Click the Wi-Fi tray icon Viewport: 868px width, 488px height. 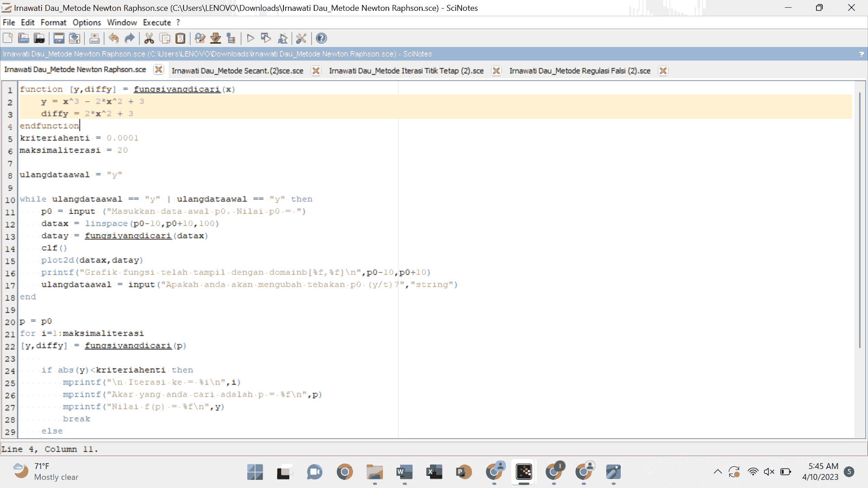[753, 472]
